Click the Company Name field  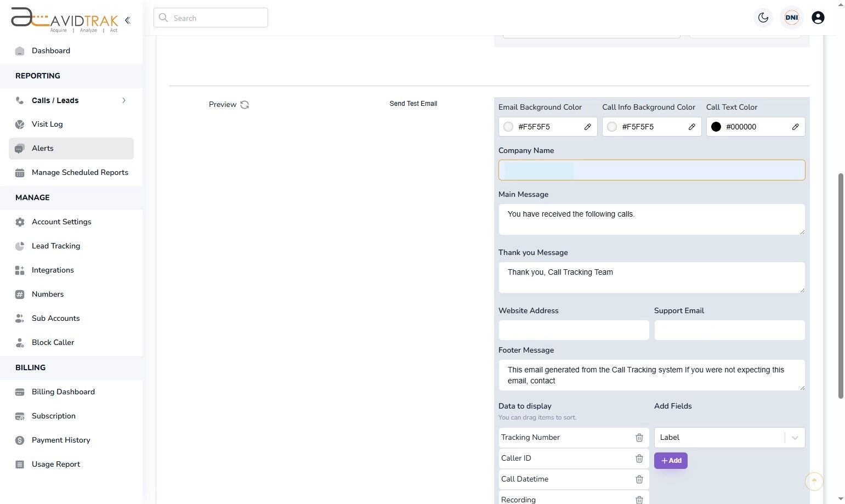point(651,170)
